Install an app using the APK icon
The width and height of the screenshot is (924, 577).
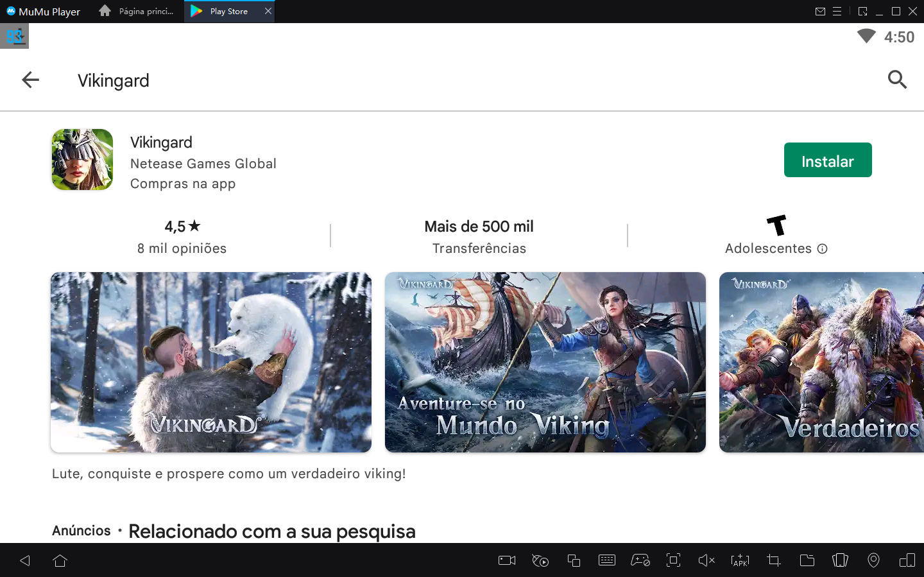coord(740,560)
